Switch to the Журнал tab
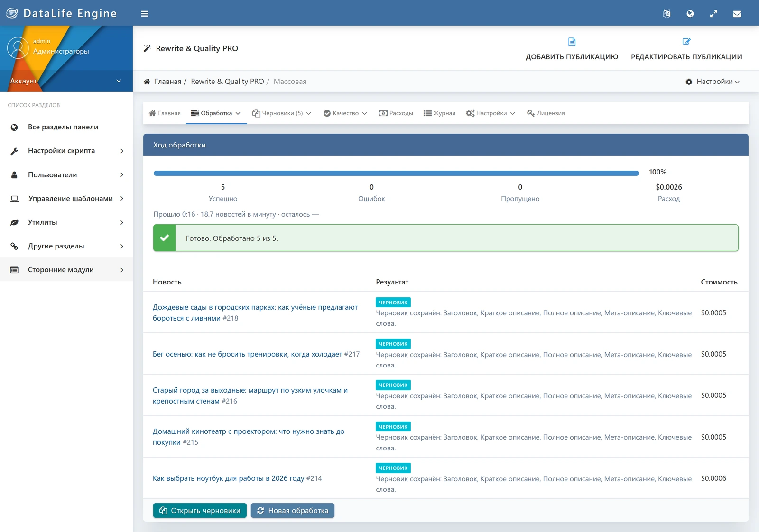759x532 pixels. point(439,113)
